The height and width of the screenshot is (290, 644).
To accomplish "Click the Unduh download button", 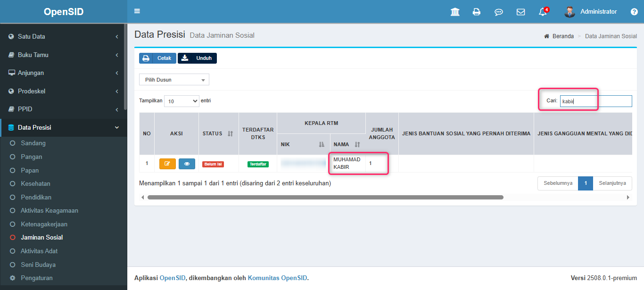I will pos(197,58).
